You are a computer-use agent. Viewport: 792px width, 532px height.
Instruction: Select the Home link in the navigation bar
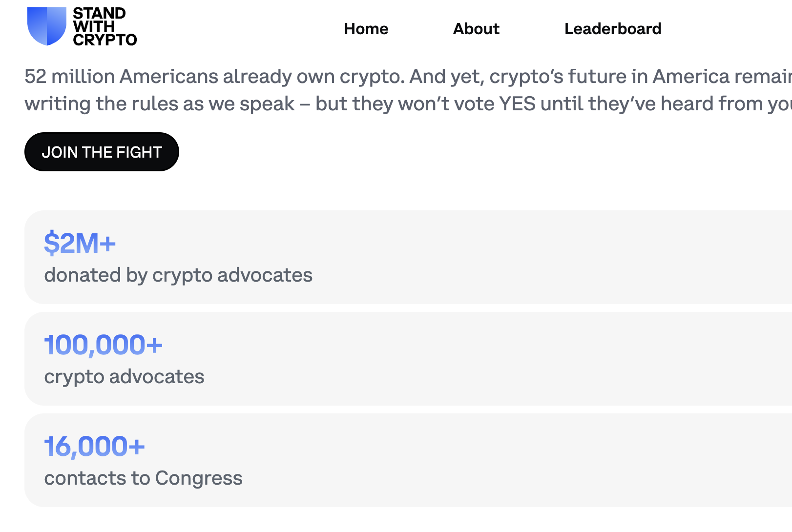click(x=366, y=29)
